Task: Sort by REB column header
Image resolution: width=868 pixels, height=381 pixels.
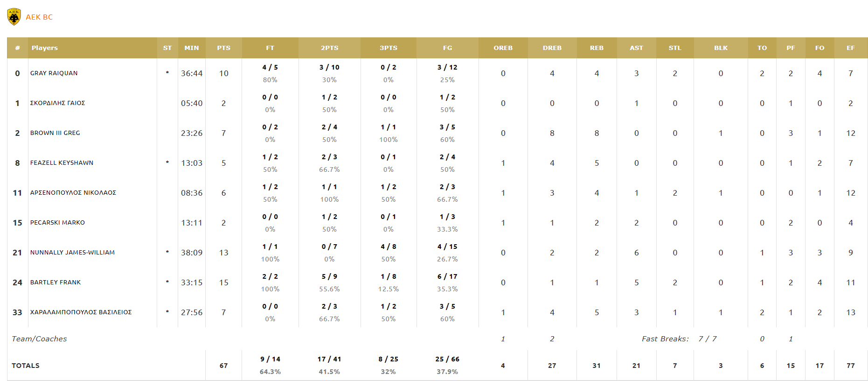Action: 597,48
